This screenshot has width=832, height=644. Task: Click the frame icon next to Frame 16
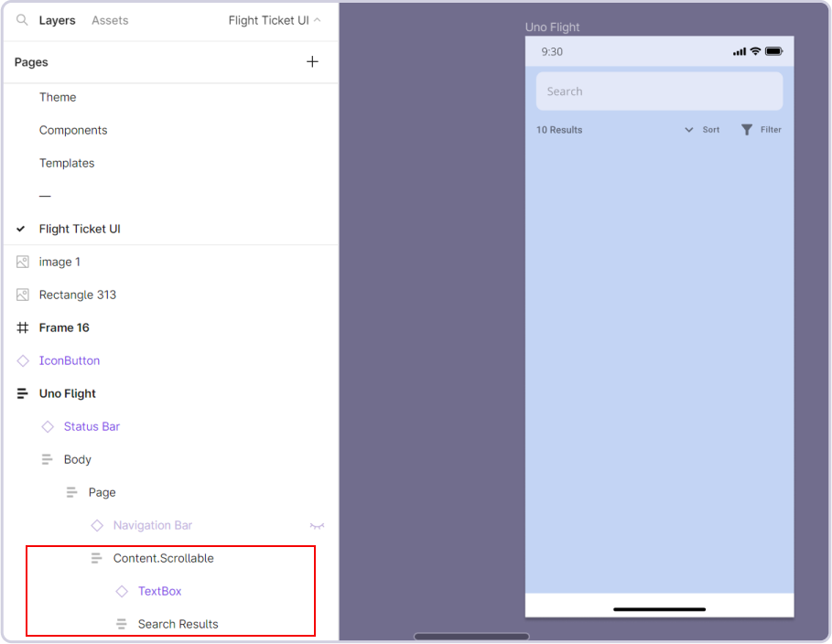[x=23, y=327]
